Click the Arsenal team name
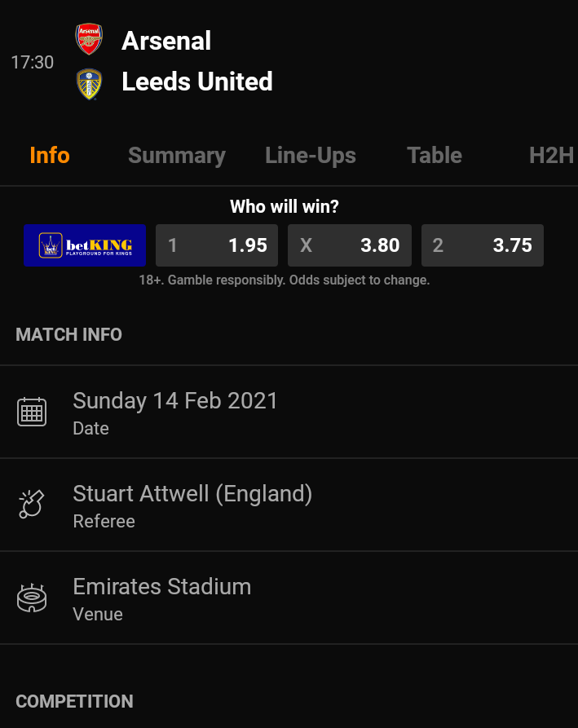 point(166,41)
